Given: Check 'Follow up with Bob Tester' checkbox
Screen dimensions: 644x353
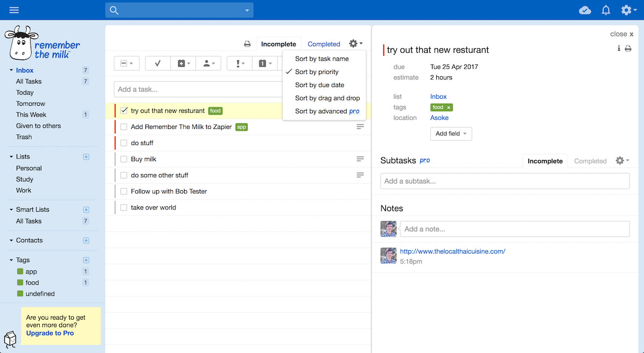Looking at the screenshot, I should coord(124,191).
